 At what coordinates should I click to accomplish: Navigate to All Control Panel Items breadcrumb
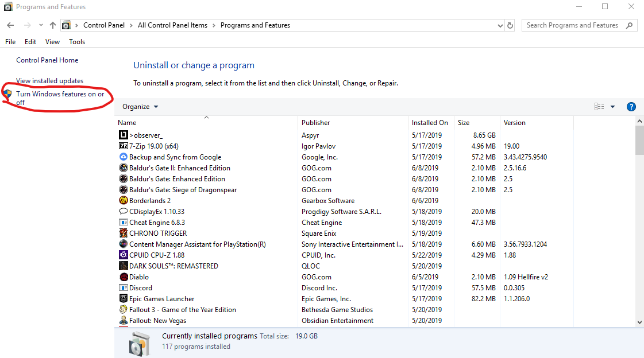pos(172,25)
